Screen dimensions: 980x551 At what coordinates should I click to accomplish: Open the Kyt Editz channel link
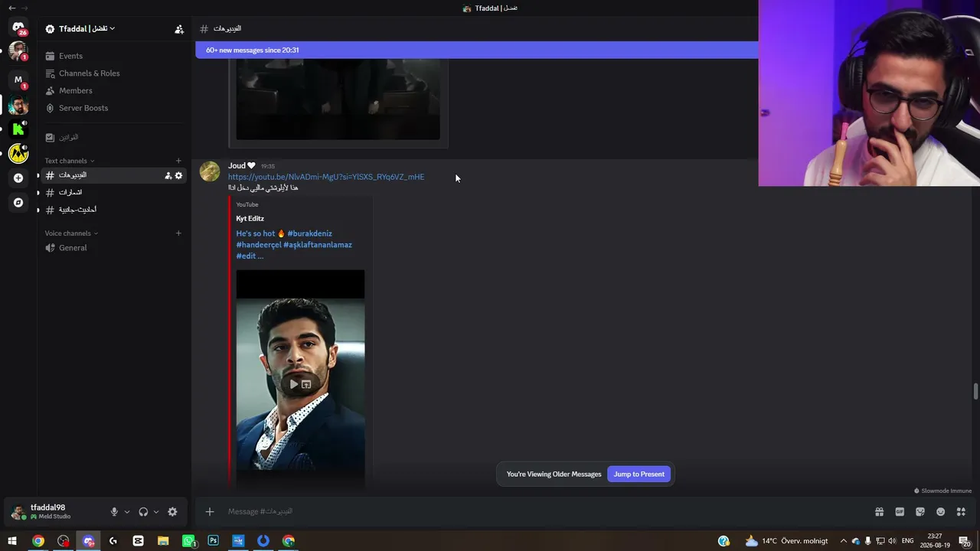pos(250,219)
